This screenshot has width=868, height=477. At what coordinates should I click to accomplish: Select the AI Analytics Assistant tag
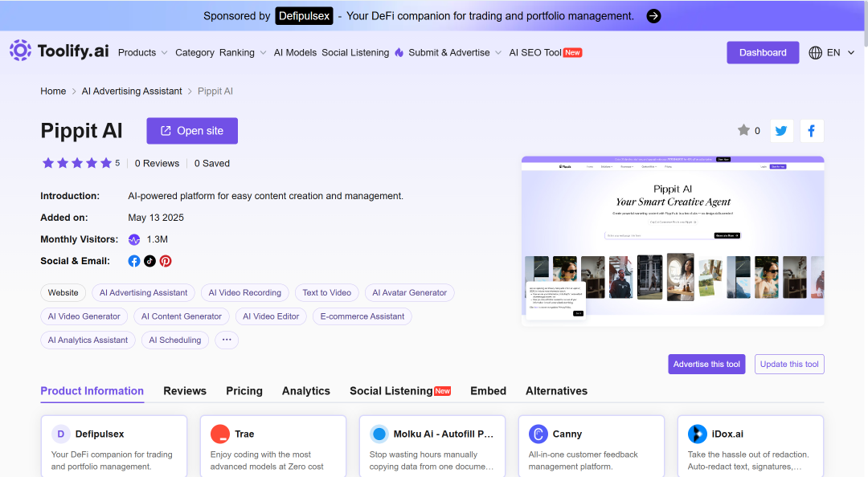point(88,340)
